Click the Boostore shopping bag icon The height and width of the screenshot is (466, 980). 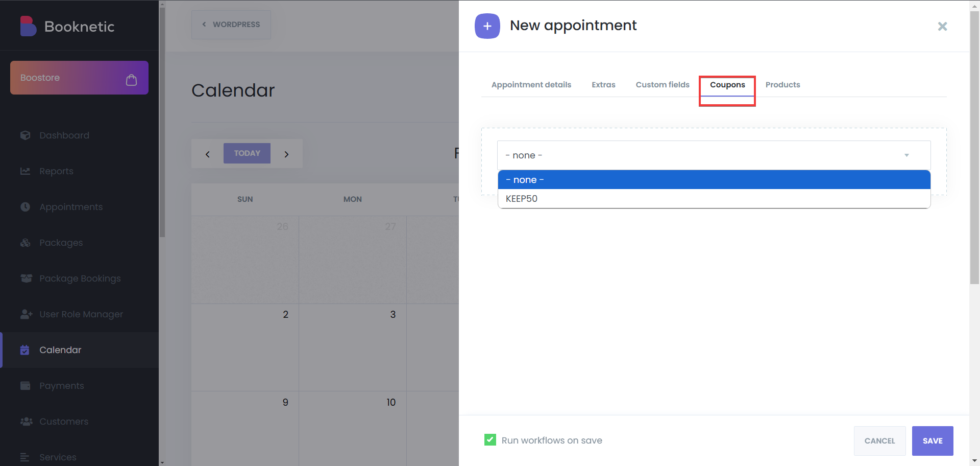pos(131,80)
